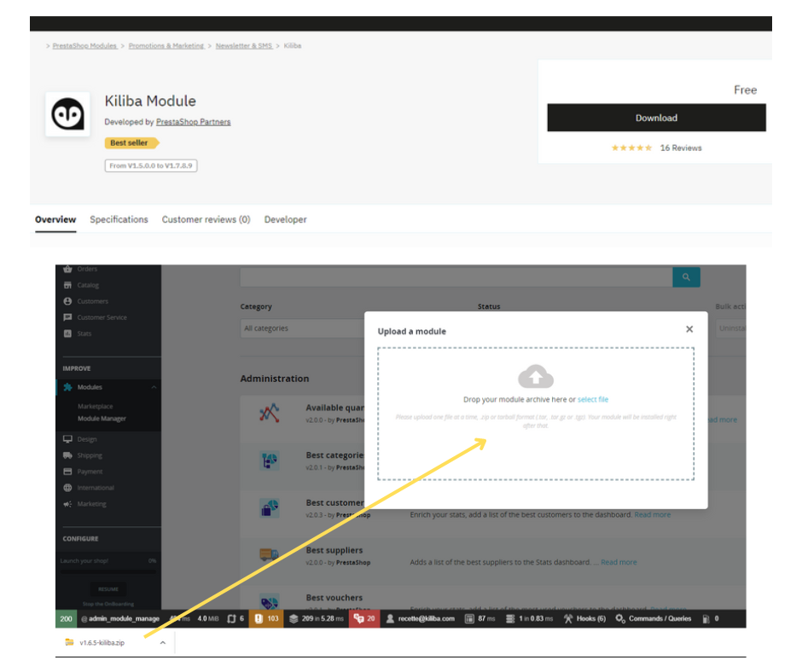Click the PrestaShop Partners developer link
The image size is (802, 672).
tap(194, 122)
